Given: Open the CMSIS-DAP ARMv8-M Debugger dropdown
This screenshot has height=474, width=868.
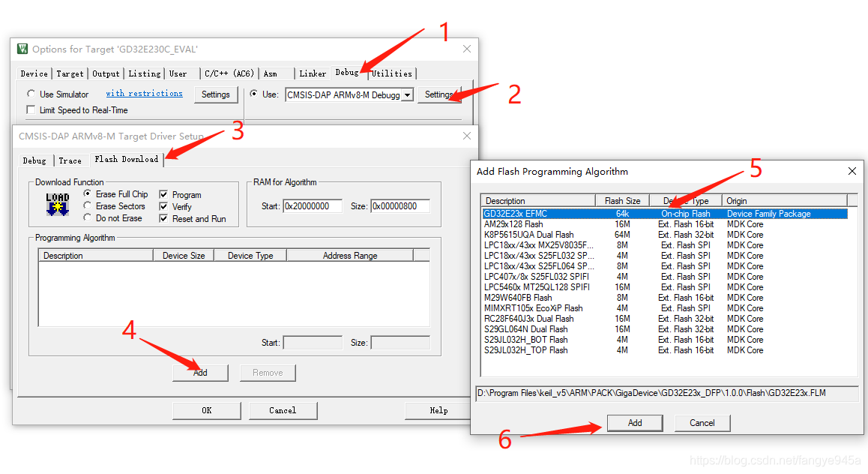Looking at the screenshot, I should click(x=408, y=95).
